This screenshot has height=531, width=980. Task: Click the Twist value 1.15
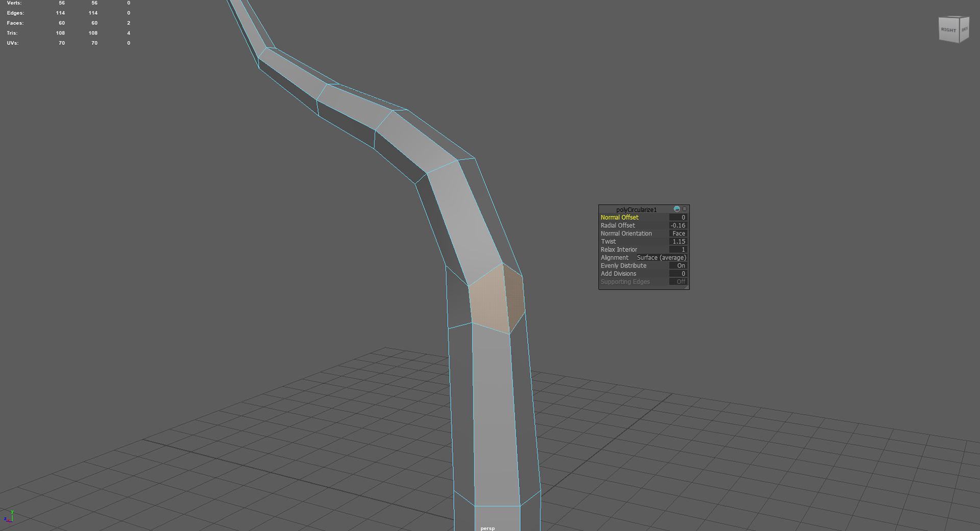tap(678, 242)
